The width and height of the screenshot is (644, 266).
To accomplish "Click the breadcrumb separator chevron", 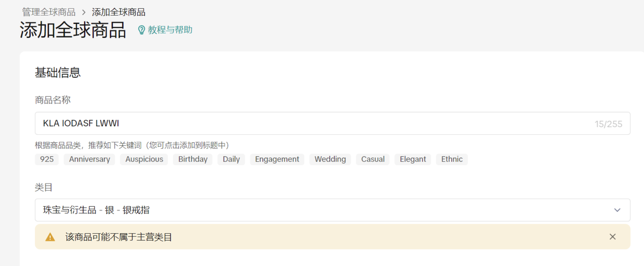I will pos(84,13).
